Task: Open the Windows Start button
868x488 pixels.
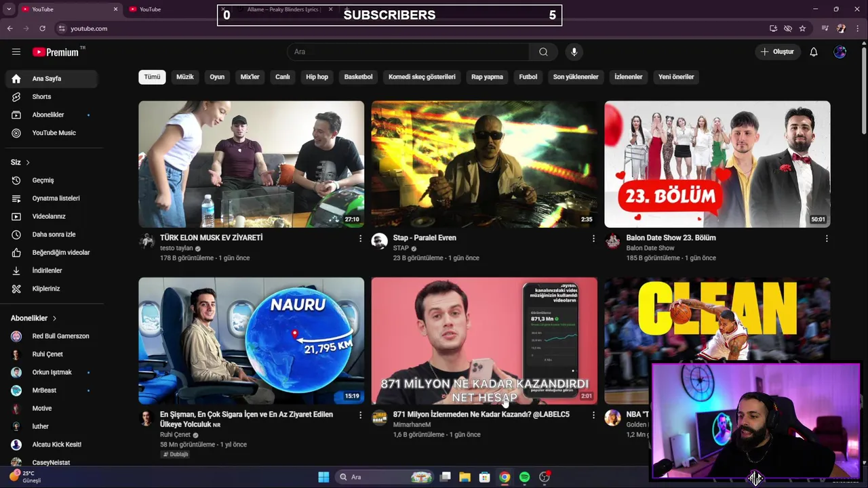Action: click(323, 477)
